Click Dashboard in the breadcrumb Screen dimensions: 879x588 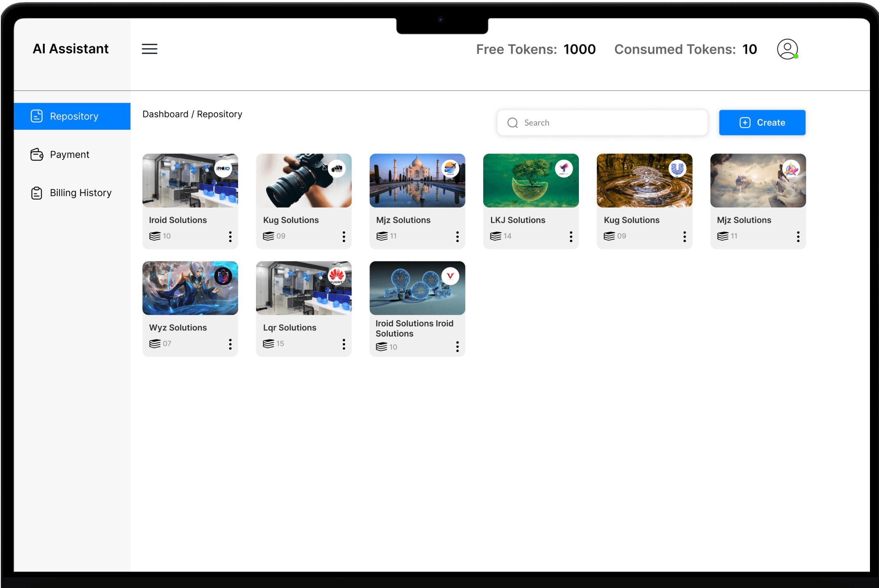tap(165, 114)
